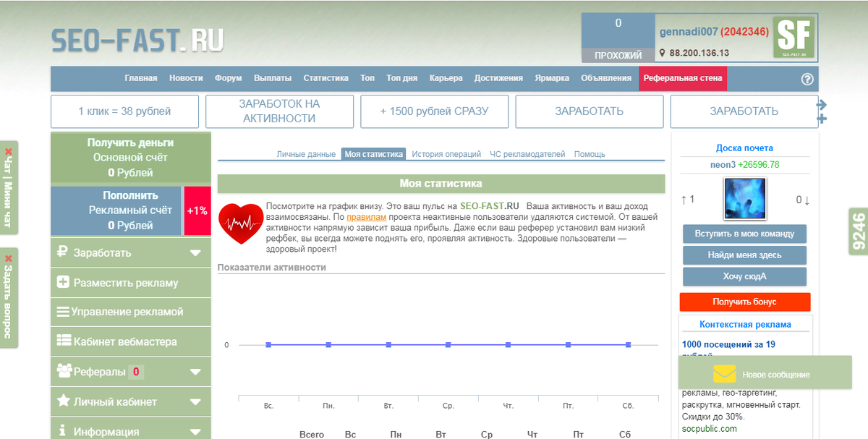
Task: Click the red Получить бонус button
Action: coord(745,302)
